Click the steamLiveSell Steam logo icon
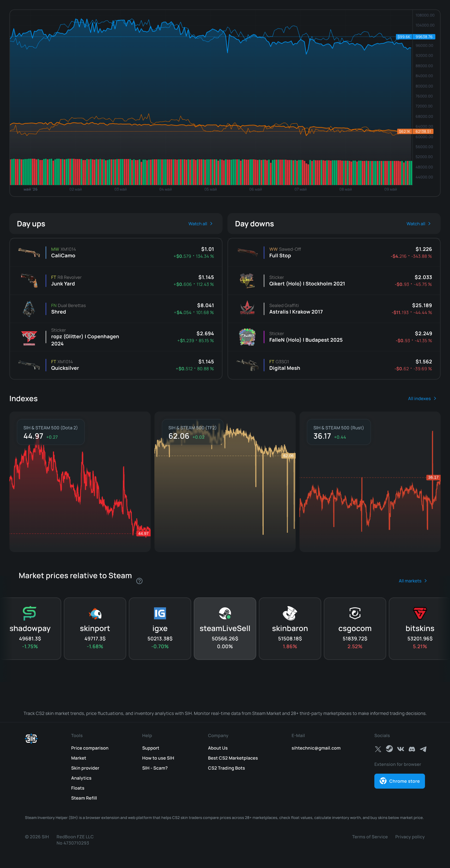450x868 pixels. pos(225,613)
